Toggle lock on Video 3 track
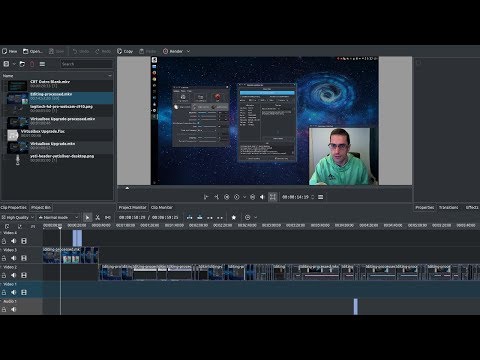 point(4,258)
